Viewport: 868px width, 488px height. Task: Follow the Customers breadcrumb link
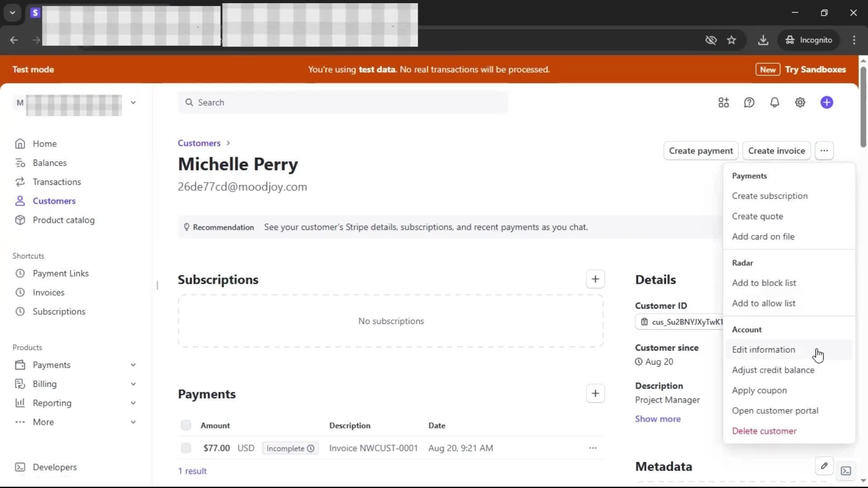[x=199, y=143]
